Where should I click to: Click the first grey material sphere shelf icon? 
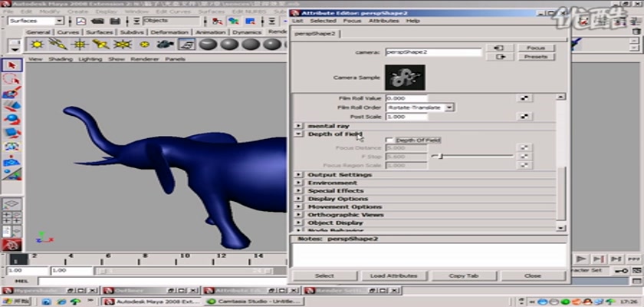pyautogui.click(x=209, y=44)
